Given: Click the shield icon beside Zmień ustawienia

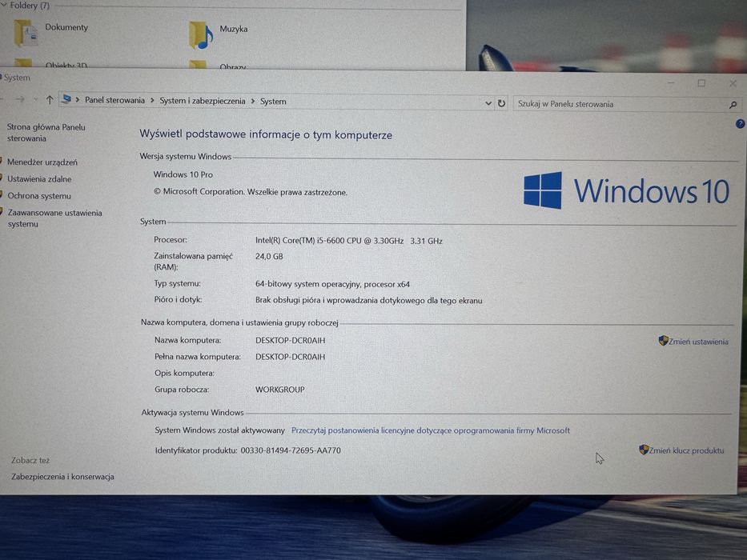Looking at the screenshot, I should (x=663, y=341).
